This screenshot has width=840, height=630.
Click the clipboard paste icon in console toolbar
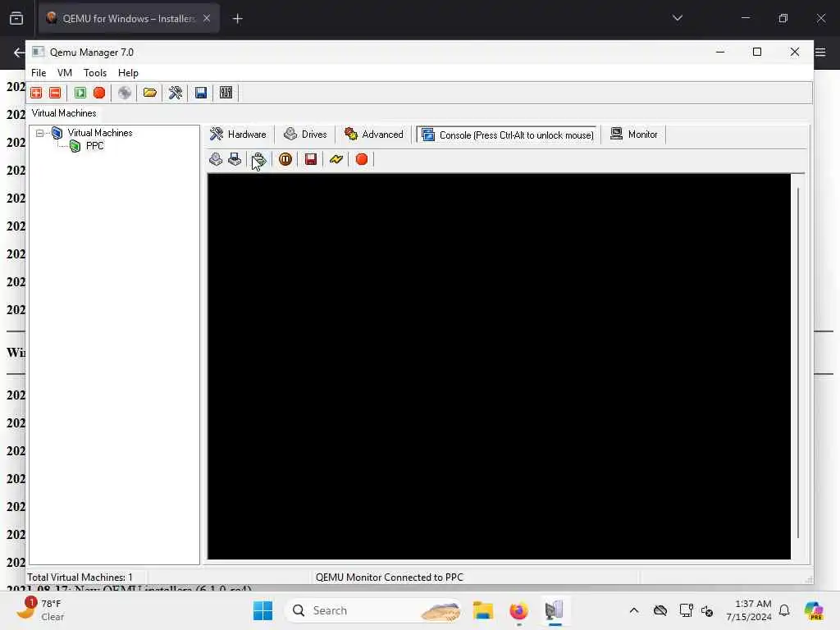(x=259, y=159)
